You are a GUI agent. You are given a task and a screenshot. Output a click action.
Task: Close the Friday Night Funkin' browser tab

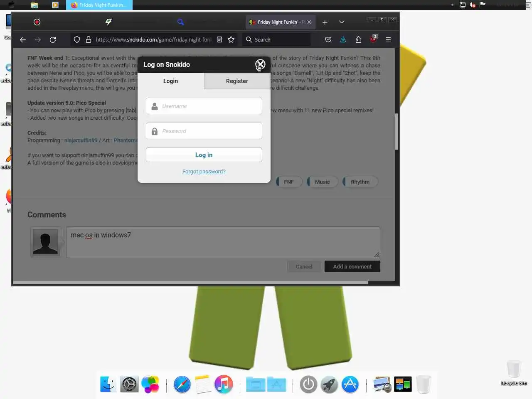(309, 22)
